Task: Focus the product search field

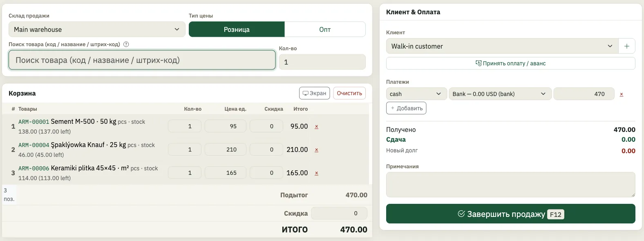Action: tap(142, 60)
